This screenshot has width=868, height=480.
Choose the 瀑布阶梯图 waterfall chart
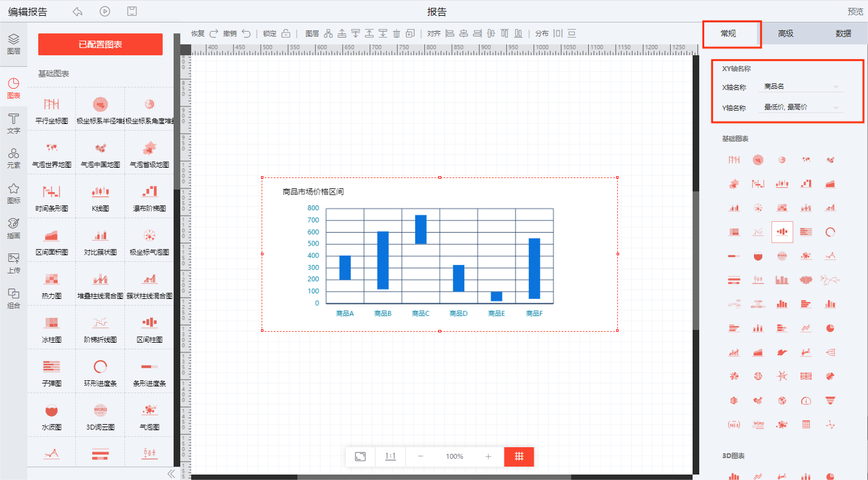(149, 196)
